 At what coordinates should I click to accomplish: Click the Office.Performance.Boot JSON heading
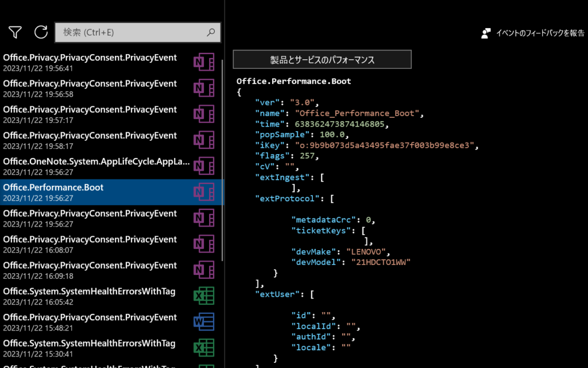tap(293, 81)
